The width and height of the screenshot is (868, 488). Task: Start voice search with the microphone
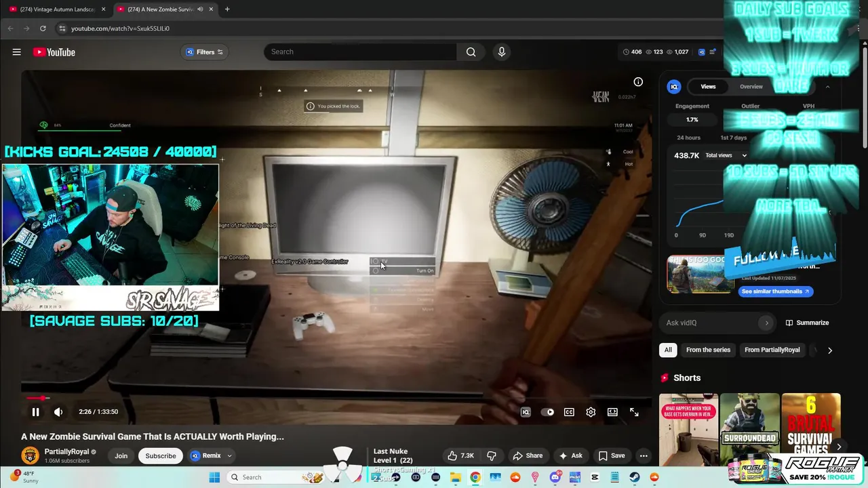point(501,52)
